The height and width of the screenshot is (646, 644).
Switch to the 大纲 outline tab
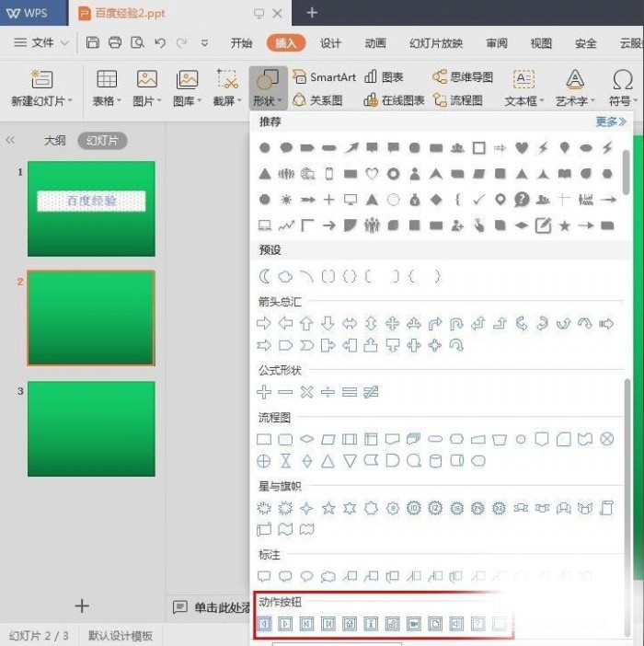tap(55, 140)
